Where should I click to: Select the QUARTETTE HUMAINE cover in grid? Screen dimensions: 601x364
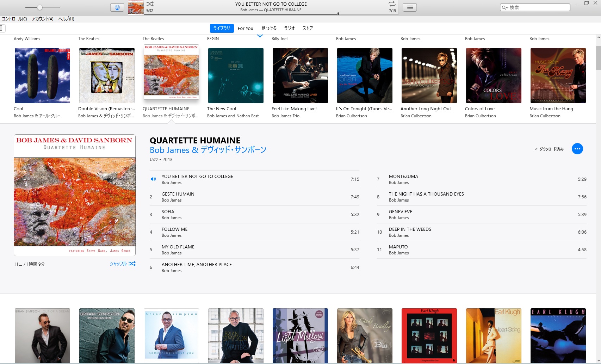click(171, 72)
